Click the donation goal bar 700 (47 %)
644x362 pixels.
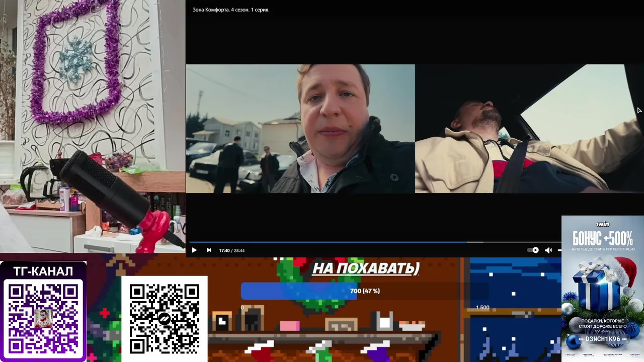point(365,291)
